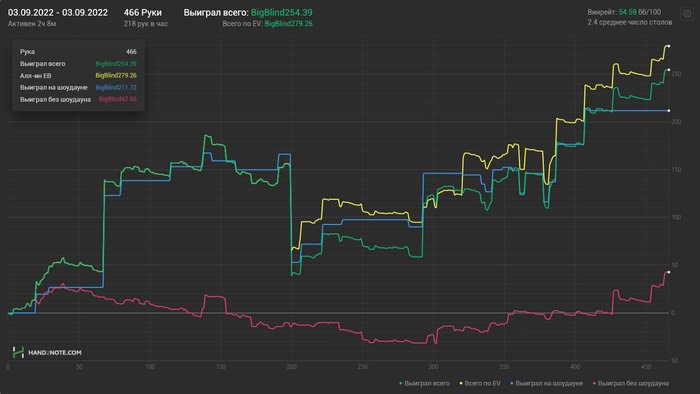Click the total won value BigBlind254.39 in header
700x394 pixels.
click(281, 12)
